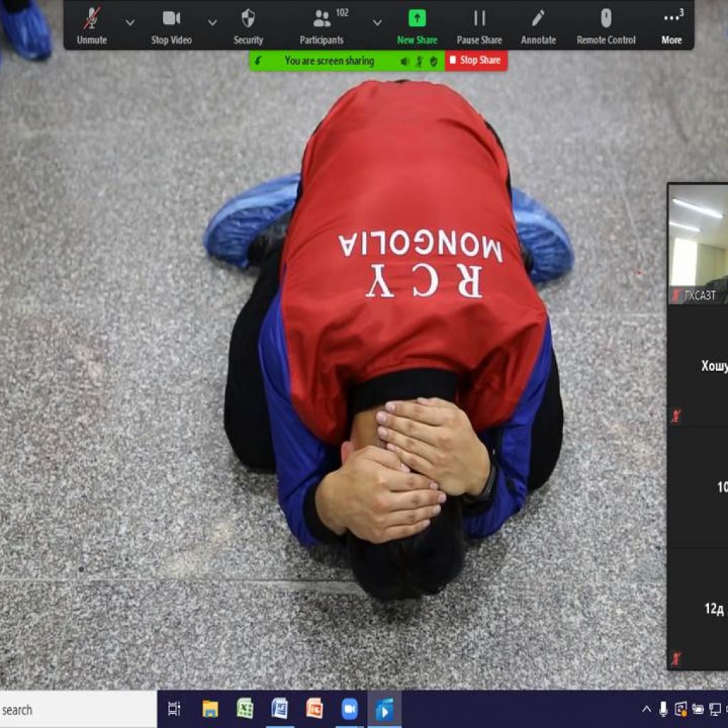Screen dimensions: 728x728
Task: Open Excel from the taskbar
Action: pyautogui.click(x=245, y=709)
